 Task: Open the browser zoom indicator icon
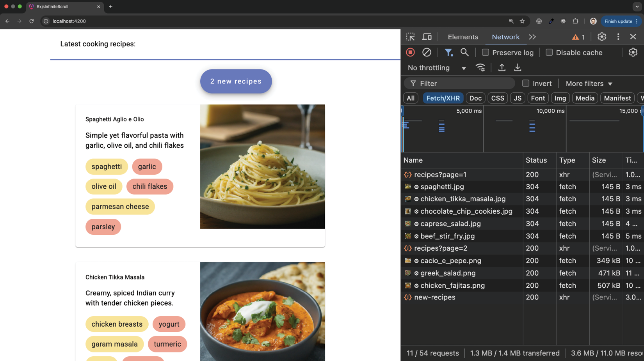[511, 21]
